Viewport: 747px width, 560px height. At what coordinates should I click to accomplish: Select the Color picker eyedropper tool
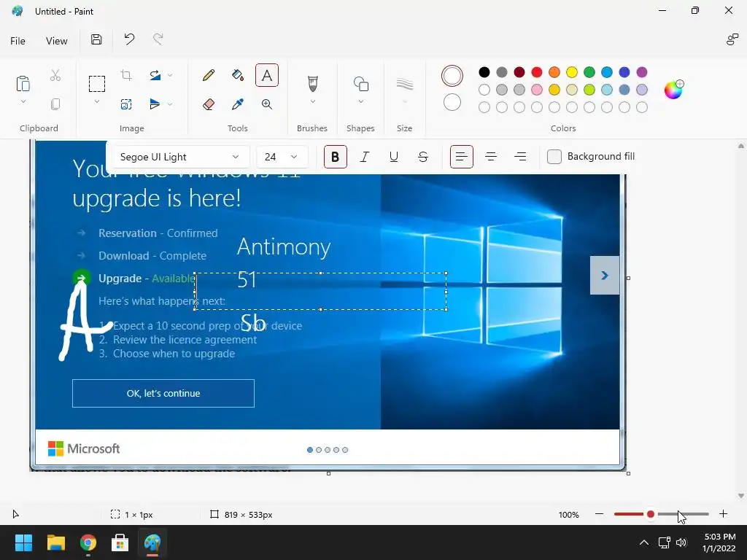[x=238, y=104]
